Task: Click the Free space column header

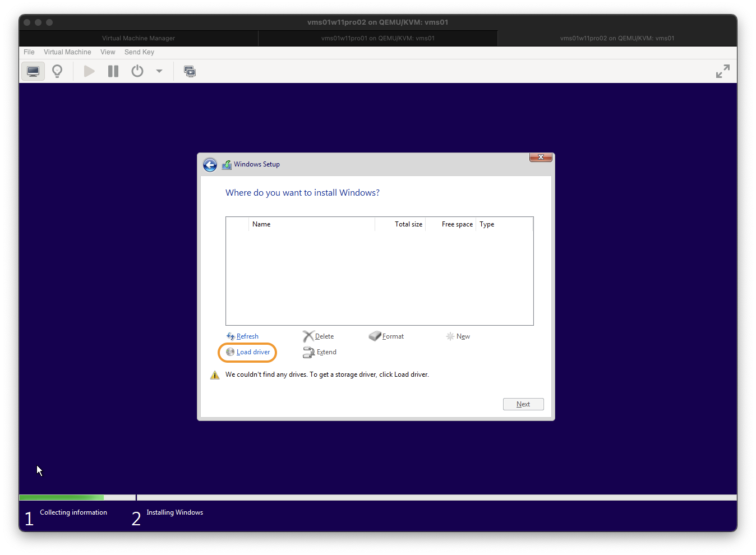Action: click(450, 224)
